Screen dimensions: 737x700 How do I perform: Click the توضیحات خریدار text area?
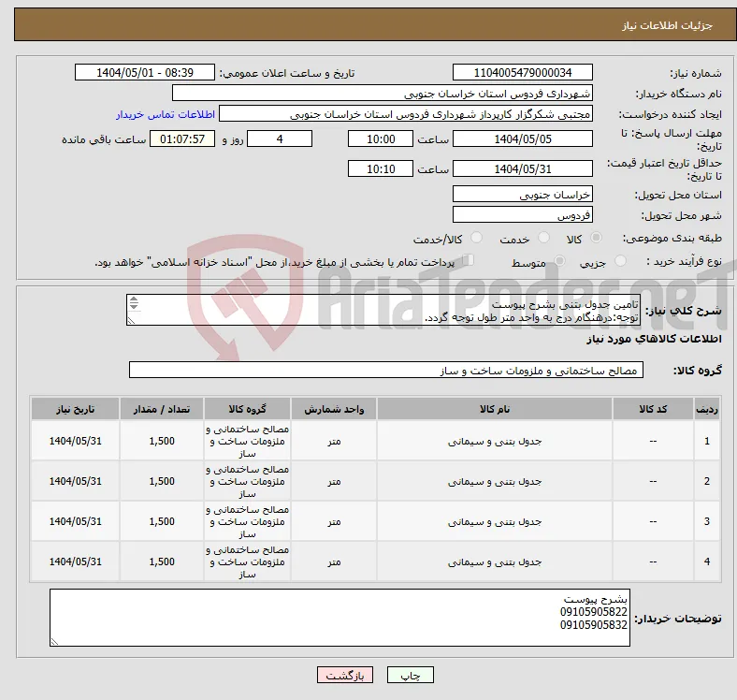[x=340, y=618]
